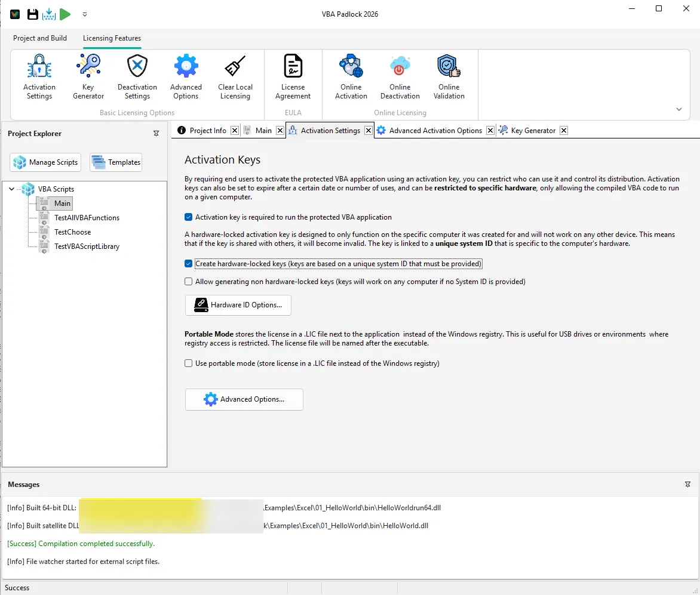Image resolution: width=700 pixels, height=595 pixels.
Task: Click the Clear Local Licensing icon
Action: click(x=235, y=76)
